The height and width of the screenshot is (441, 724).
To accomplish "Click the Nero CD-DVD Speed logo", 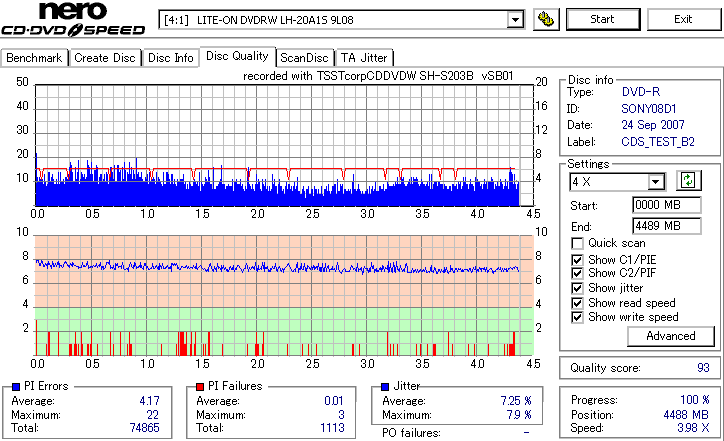I will tap(73, 19).
